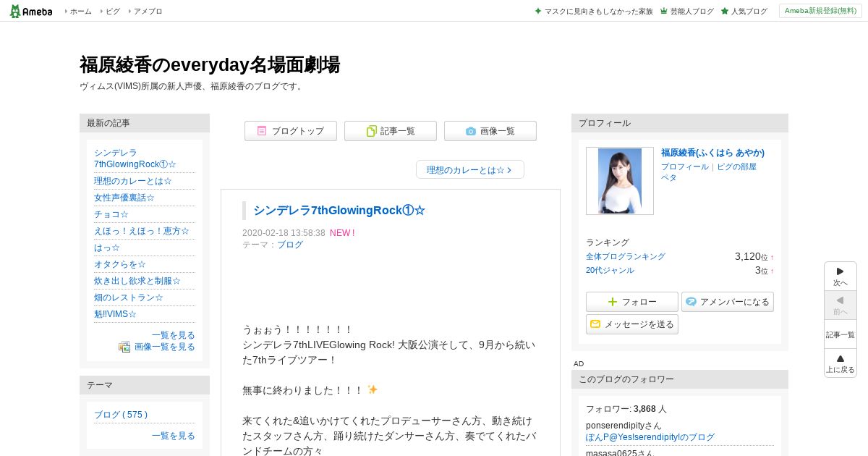The height and width of the screenshot is (456, 868).
Task: Open theme ブログ ( 575 )
Action: tap(121, 415)
